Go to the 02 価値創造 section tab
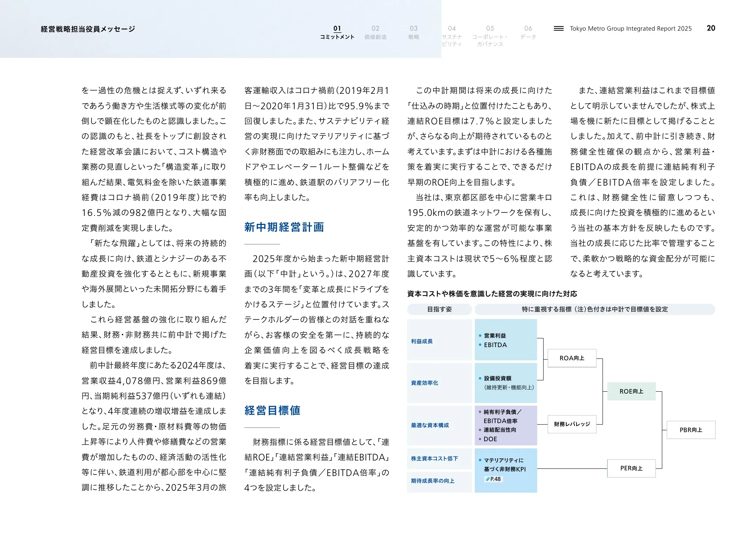756x535 pixels. [x=375, y=33]
